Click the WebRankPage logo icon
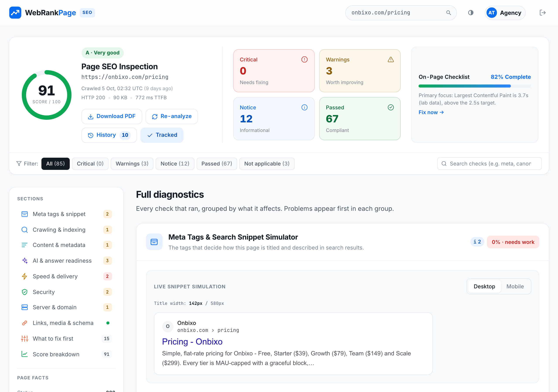558x392 pixels. point(15,13)
